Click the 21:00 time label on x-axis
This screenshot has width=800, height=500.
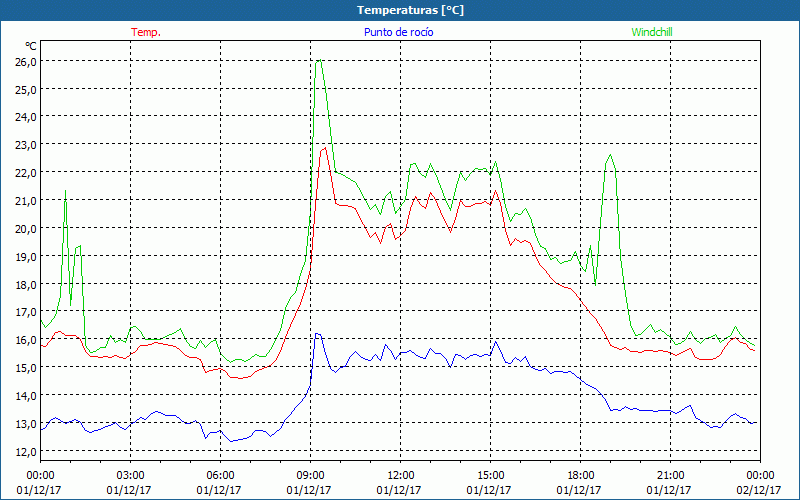(670, 476)
